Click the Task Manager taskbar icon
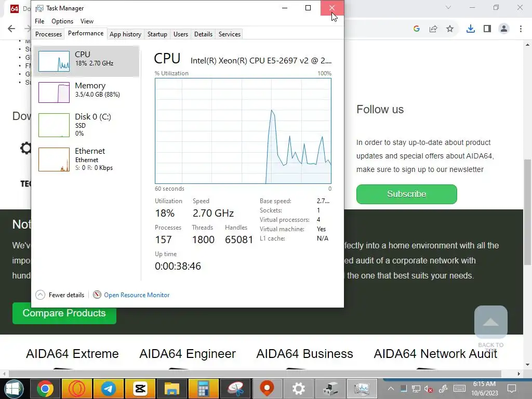The image size is (532, 399). pyautogui.click(x=362, y=389)
